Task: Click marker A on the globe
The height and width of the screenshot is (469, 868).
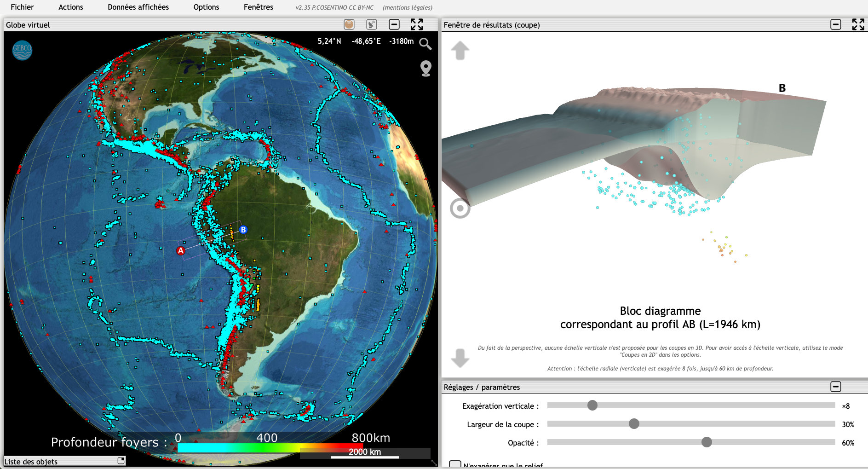Action: [181, 251]
